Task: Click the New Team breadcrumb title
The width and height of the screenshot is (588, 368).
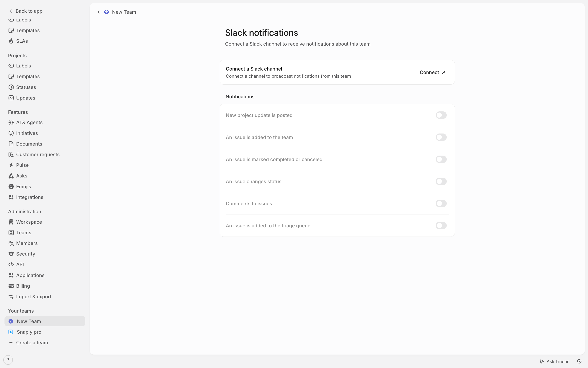Action: tap(124, 12)
